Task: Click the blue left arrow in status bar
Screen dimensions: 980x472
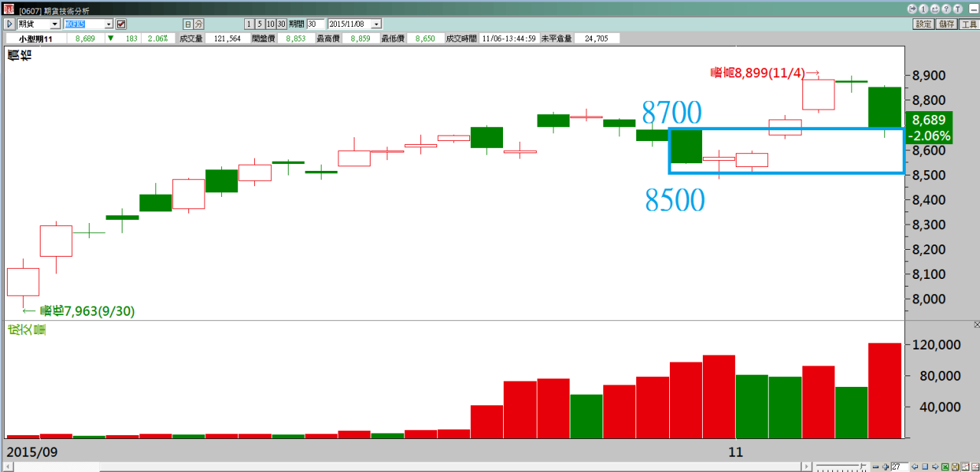Action: 914,466
